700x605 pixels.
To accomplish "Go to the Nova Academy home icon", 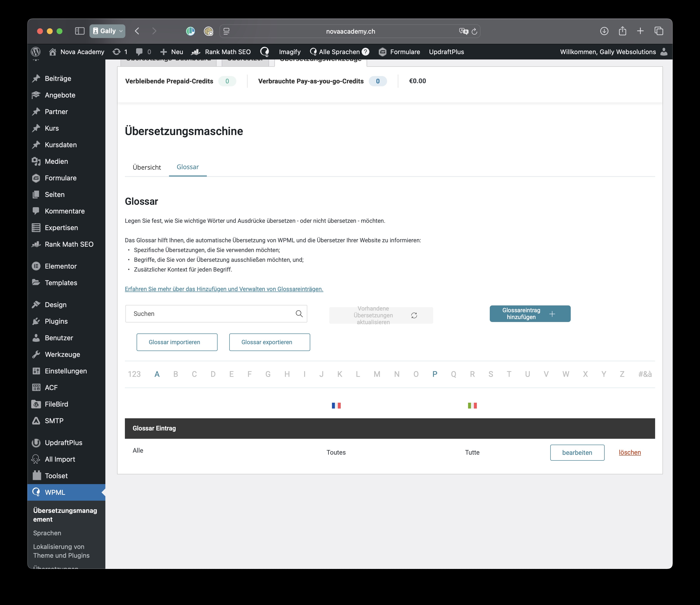I will [x=53, y=52].
